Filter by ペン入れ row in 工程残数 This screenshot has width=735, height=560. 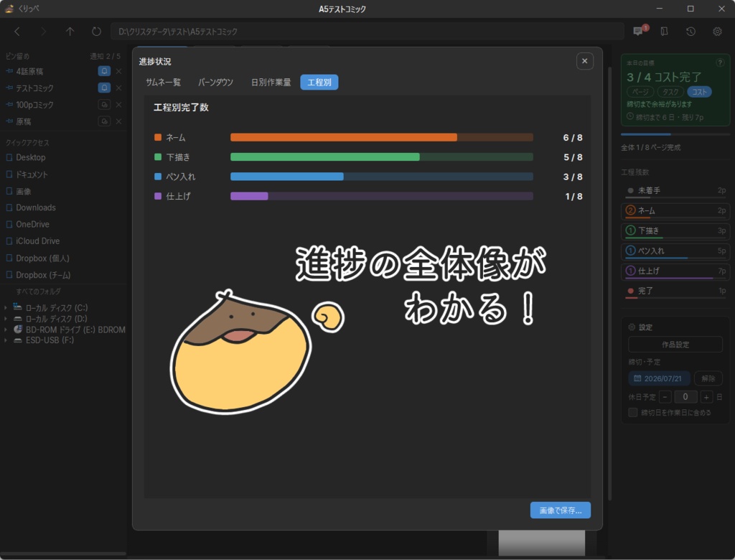(675, 251)
